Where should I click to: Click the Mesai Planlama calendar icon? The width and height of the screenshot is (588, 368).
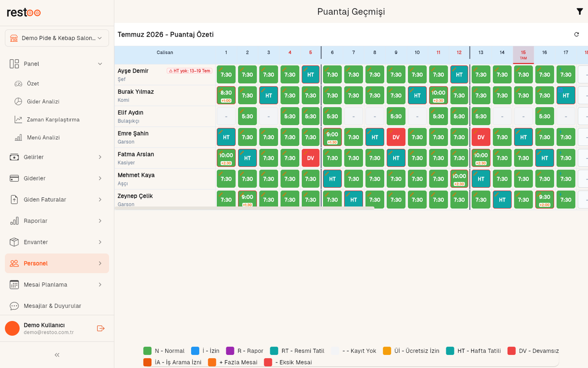pos(14,285)
